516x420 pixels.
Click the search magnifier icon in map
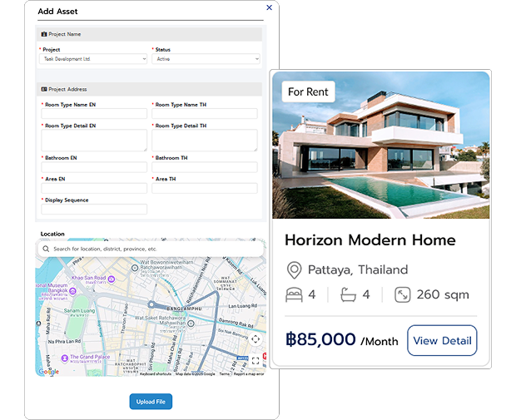click(47, 249)
